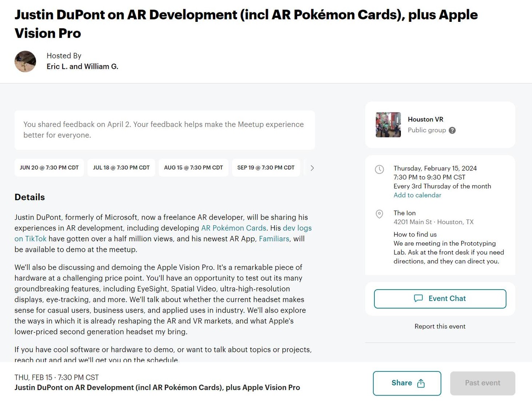Show more event dates with right chevron
The height and width of the screenshot is (401, 532).
(312, 168)
